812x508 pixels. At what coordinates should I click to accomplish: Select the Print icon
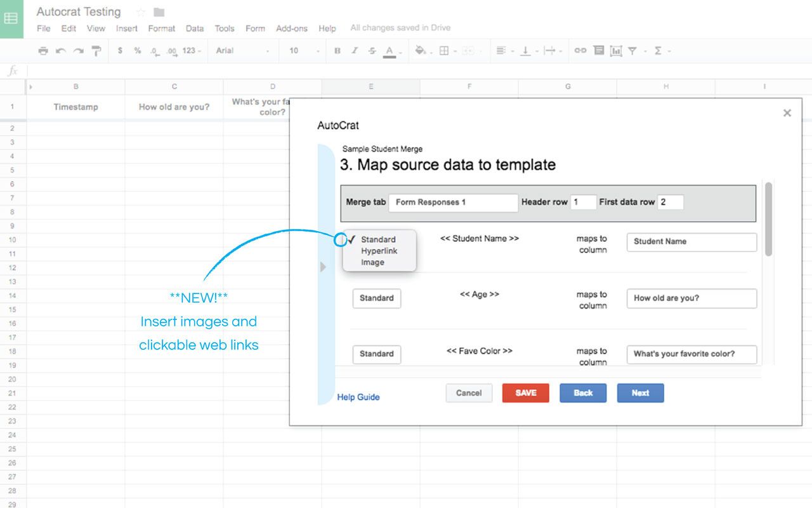point(43,50)
